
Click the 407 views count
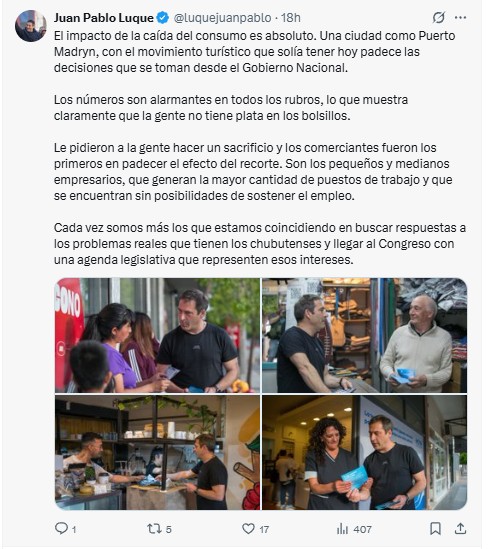point(362,529)
